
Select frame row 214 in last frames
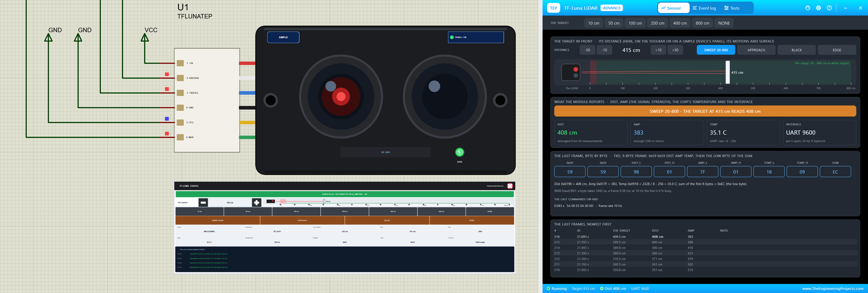click(x=705, y=248)
